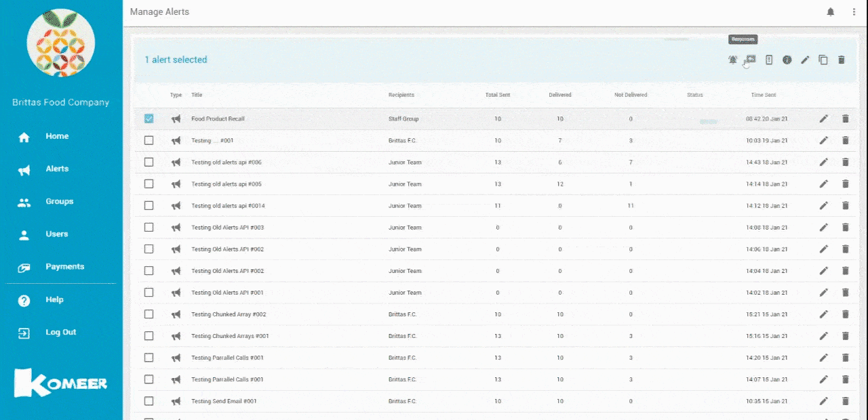Edit selected alert via toolbar pencil icon
Viewport: 868px width, 420px height.
point(805,60)
